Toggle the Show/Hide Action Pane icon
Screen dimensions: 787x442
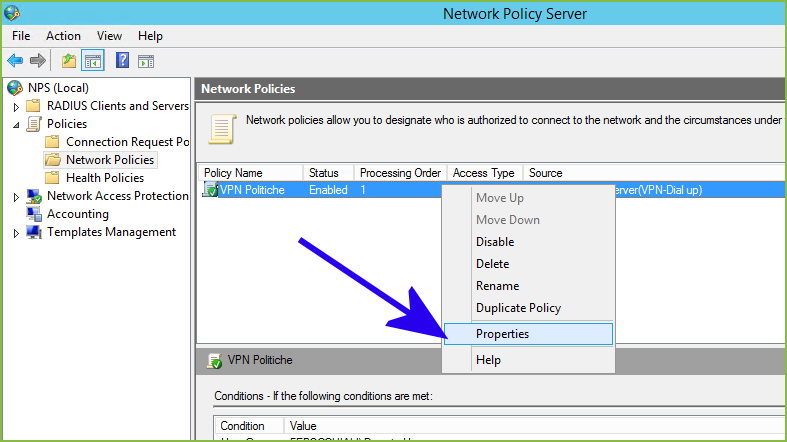tap(146, 61)
